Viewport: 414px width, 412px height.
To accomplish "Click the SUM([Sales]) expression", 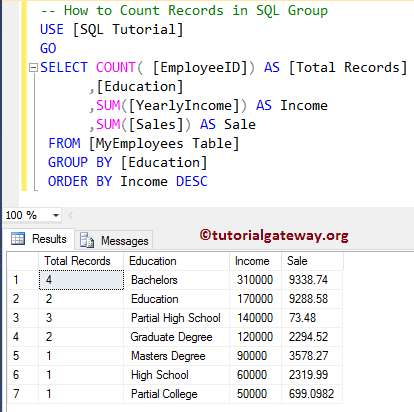I will click(144, 125).
